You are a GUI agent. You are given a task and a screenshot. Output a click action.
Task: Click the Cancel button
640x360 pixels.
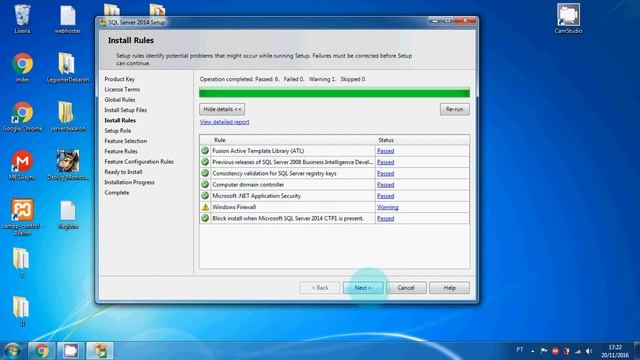406,288
